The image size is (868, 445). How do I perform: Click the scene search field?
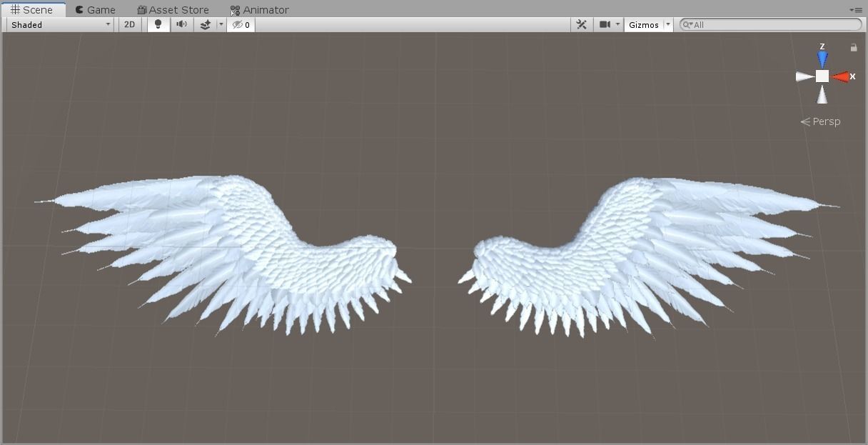click(x=770, y=24)
